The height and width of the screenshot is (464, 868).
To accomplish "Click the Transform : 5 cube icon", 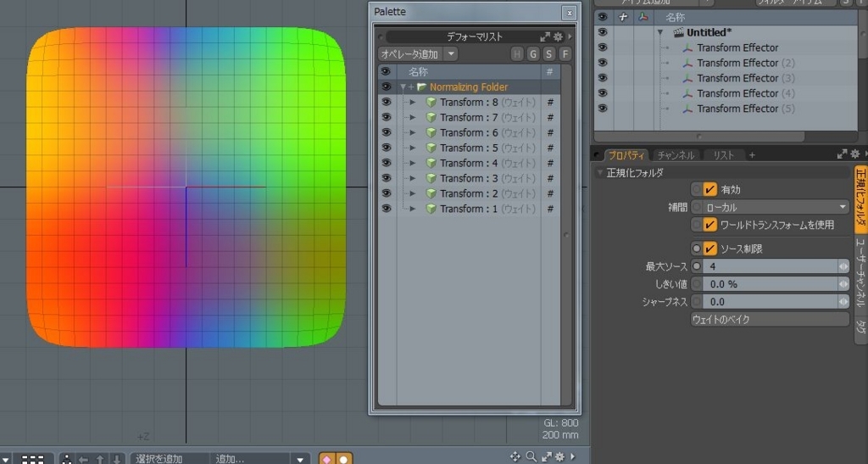I will [x=431, y=148].
